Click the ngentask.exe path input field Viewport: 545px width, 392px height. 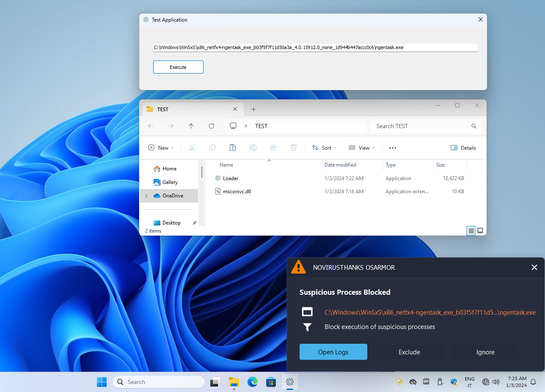click(x=315, y=47)
